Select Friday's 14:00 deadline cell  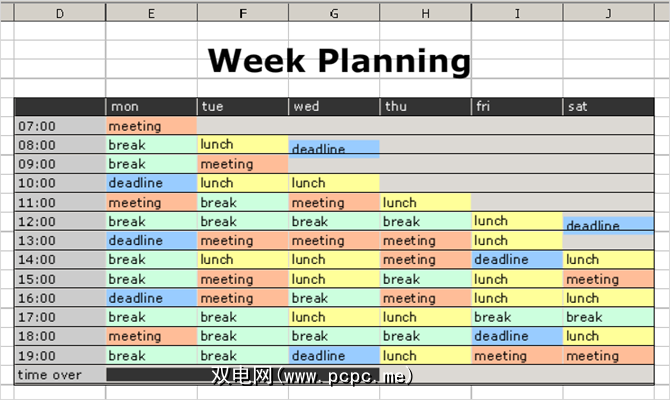click(517, 260)
